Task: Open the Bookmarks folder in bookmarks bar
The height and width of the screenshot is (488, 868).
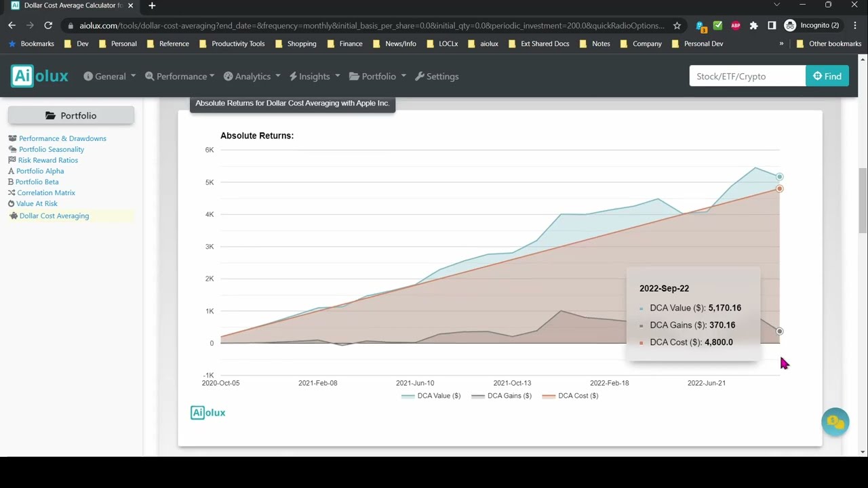Action: click(31, 43)
